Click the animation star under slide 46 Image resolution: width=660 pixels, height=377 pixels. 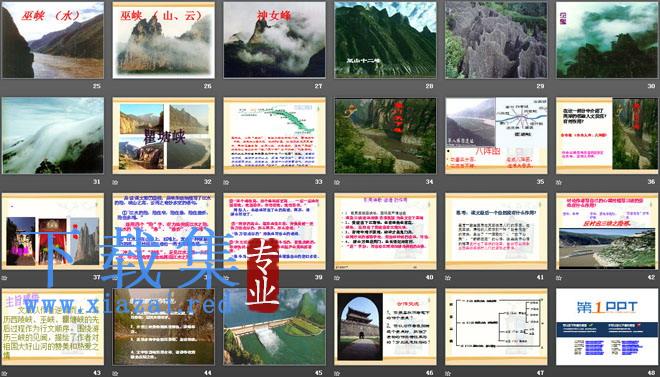pos(337,373)
